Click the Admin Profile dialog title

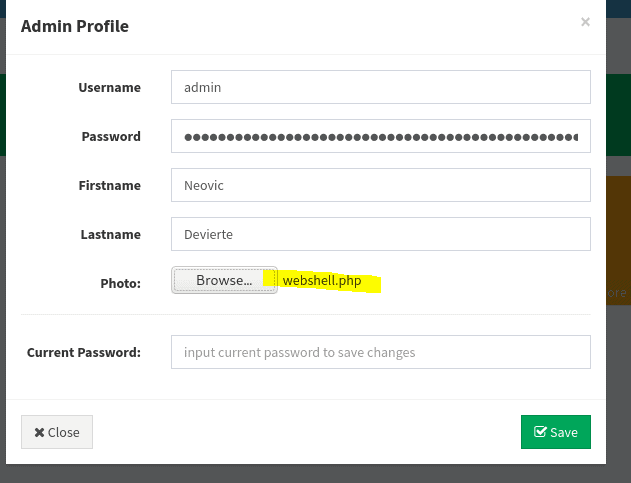75,26
